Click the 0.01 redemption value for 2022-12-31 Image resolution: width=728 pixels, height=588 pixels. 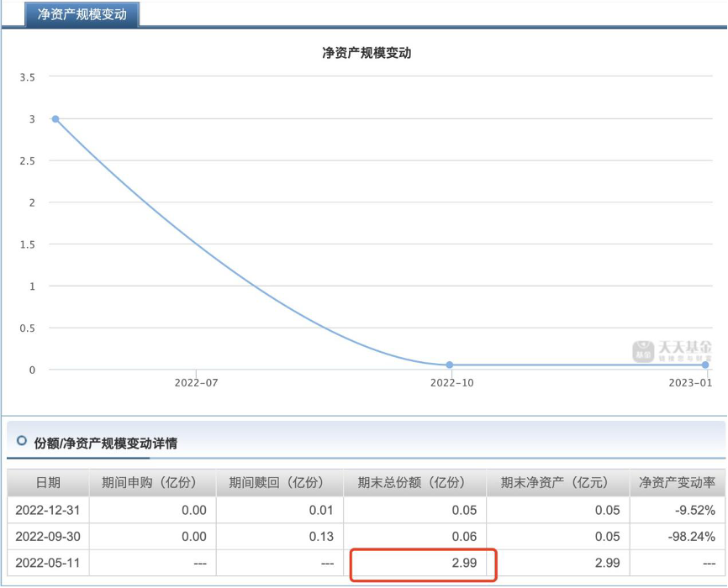coord(321,511)
